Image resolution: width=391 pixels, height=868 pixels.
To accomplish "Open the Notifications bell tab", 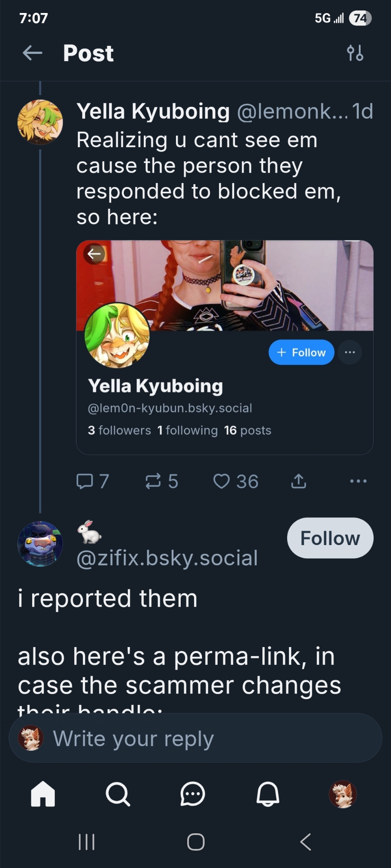I will tap(268, 794).
